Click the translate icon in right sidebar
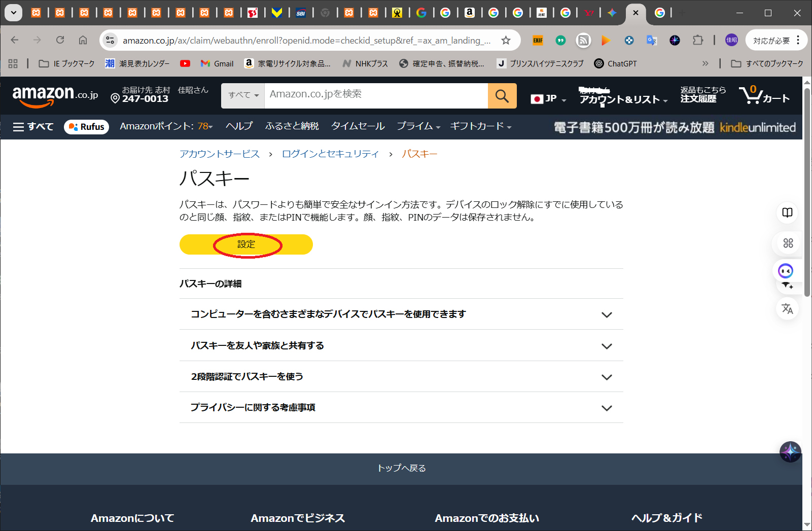The height and width of the screenshot is (531, 812). tap(787, 308)
